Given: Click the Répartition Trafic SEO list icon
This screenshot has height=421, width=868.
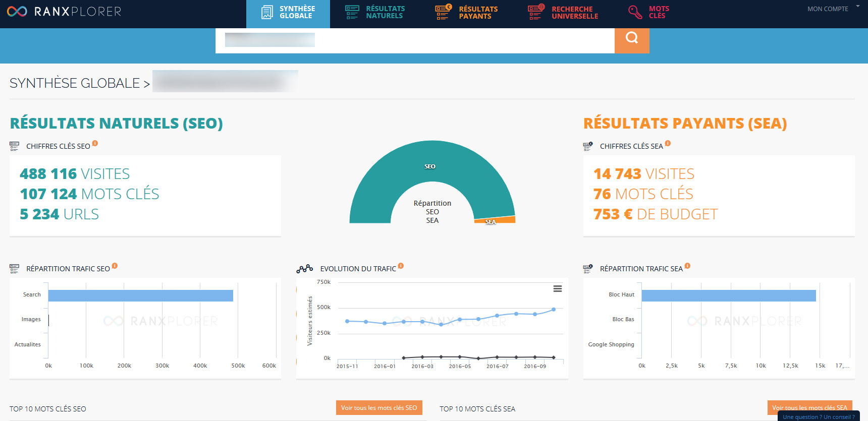Looking at the screenshot, I should pyautogui.click(x=14, y=269).
